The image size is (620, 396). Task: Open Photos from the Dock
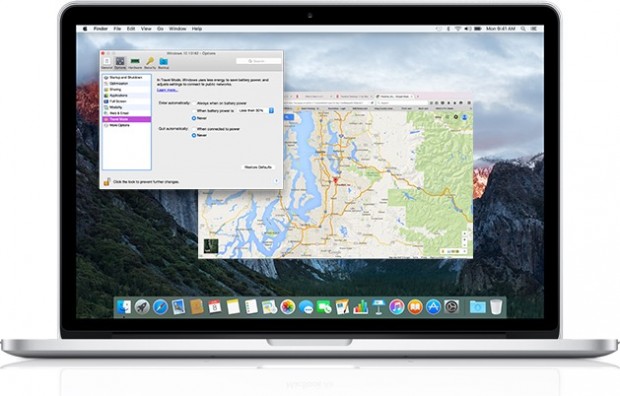click(287, 307)
